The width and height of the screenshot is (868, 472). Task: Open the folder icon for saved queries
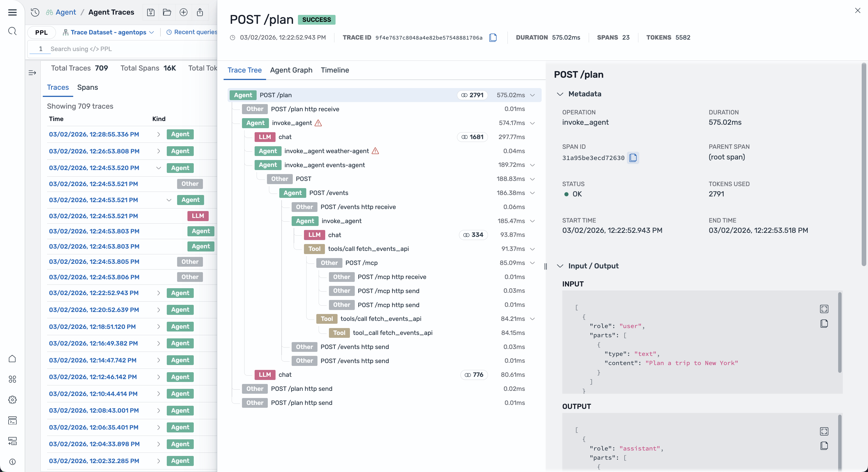[167, 12]
